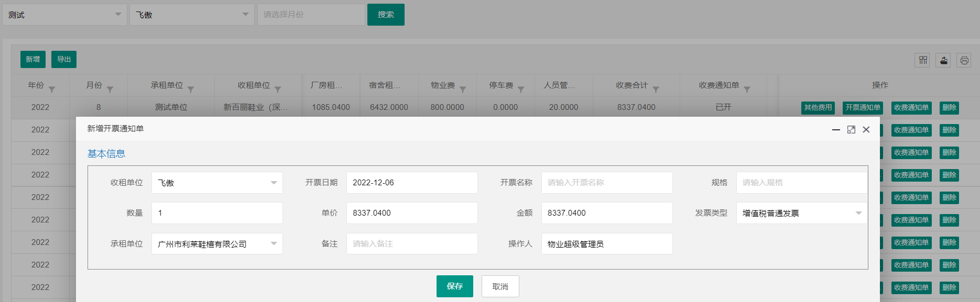This screenshot has height=302, width=980.
Task: Click the 取消 button
Action: pyautogui.click(x=500, y=286)
